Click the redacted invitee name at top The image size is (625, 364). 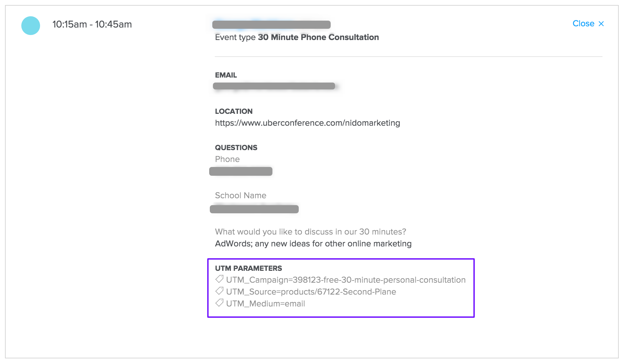pos(271,25)
